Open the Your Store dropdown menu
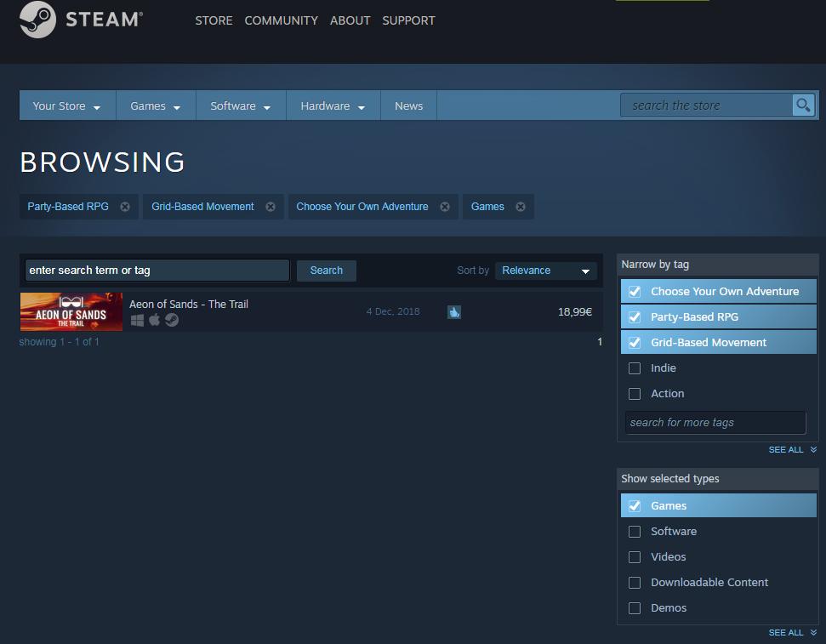This screenshot has height=644, width=826. point(67,106)
